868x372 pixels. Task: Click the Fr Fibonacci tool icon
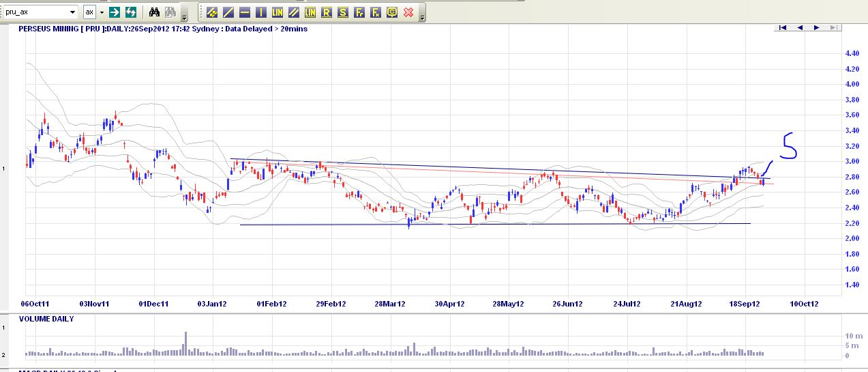pos(359,12)
